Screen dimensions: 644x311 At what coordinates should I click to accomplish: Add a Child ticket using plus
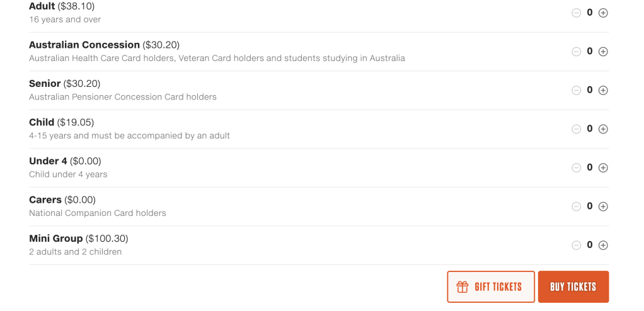[x=603, y=129]
